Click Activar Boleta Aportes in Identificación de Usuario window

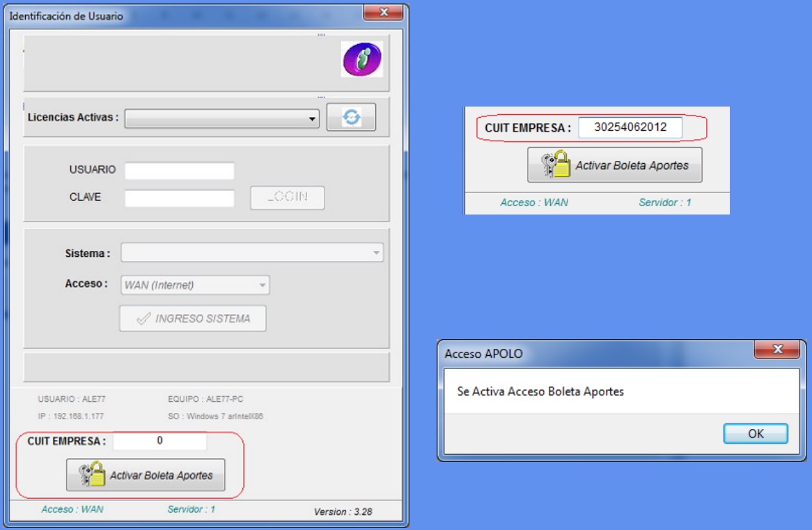click(146, 476)
